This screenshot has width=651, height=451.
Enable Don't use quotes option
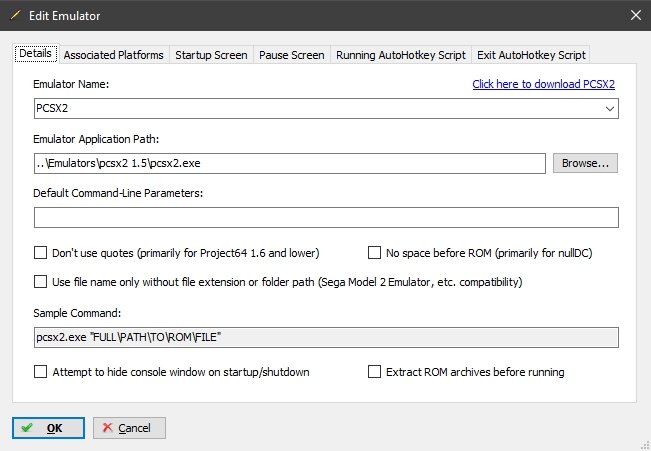coord(40,253)
